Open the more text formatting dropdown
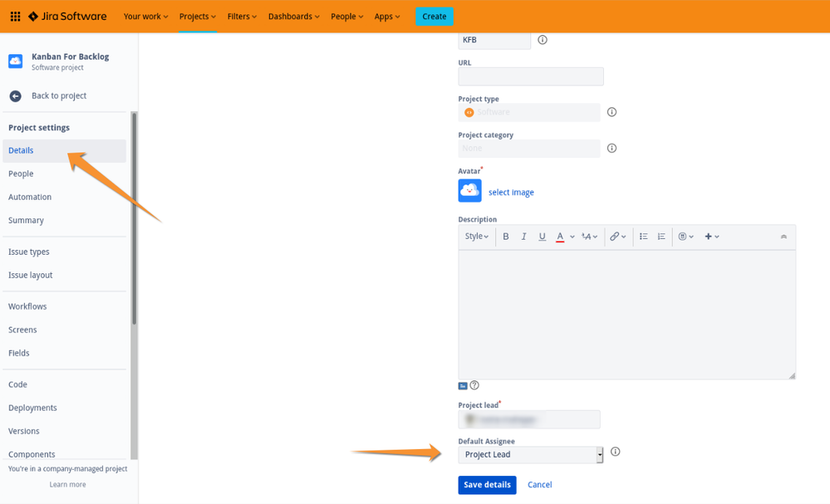The height and width of the screenshot is (504, 830). (589, 237)
